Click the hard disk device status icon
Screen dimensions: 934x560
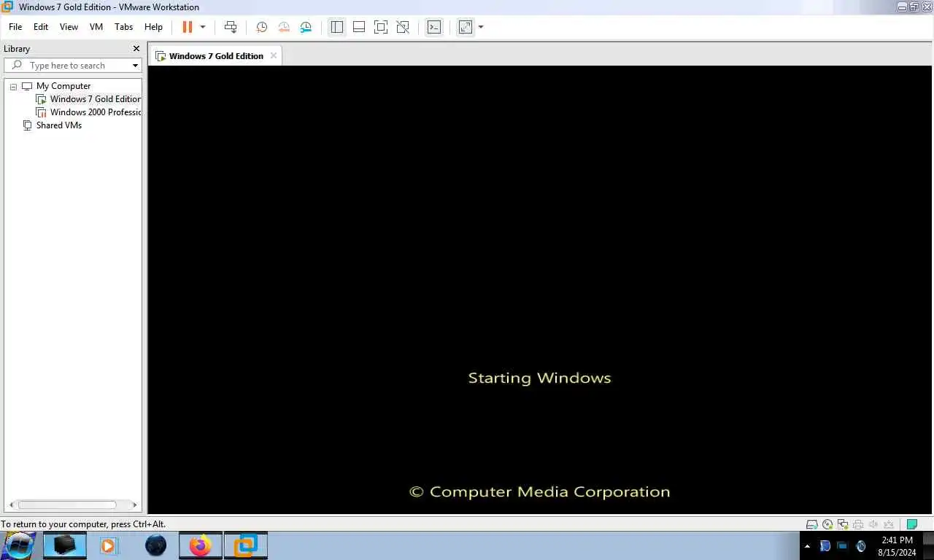tap(811, 524)
